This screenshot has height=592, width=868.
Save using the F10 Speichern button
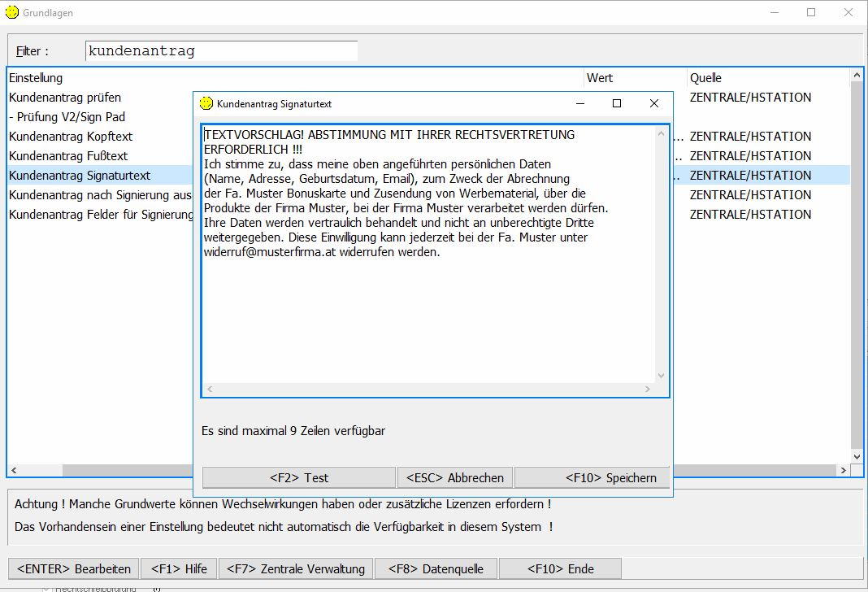tap(591, 477)
